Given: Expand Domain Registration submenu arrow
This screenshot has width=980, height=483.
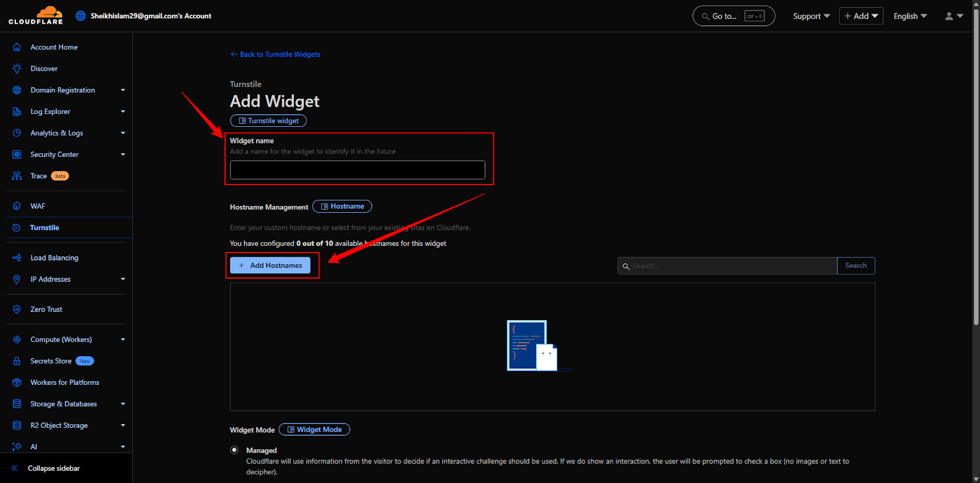Looking at the screenshot, I should tap(123, 90).
